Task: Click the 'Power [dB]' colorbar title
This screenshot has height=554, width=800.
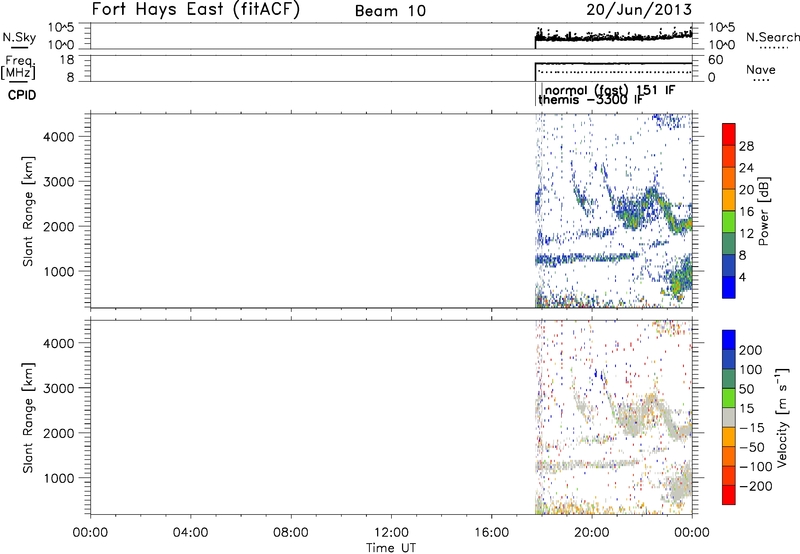Action: [763, 211]
